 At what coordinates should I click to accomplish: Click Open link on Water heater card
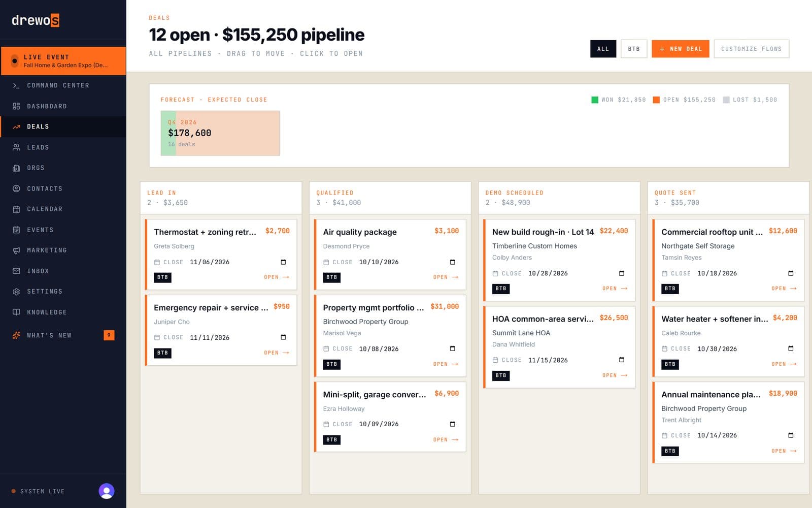[784, 364]
